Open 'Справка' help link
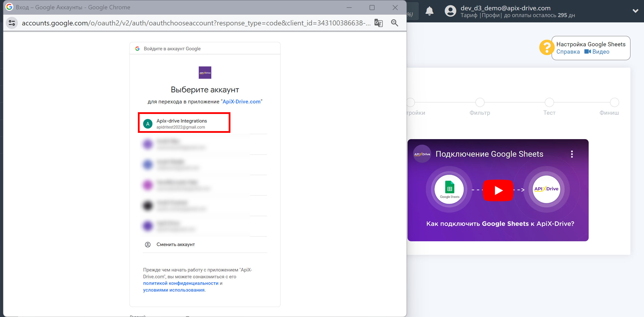This screenshot has width=644, height=317. 568,52
